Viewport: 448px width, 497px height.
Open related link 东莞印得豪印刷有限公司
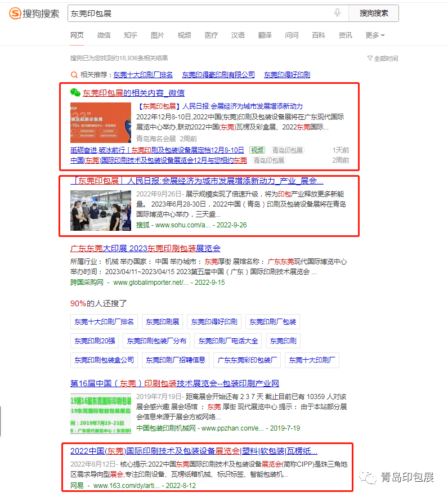tap(218, 75)
